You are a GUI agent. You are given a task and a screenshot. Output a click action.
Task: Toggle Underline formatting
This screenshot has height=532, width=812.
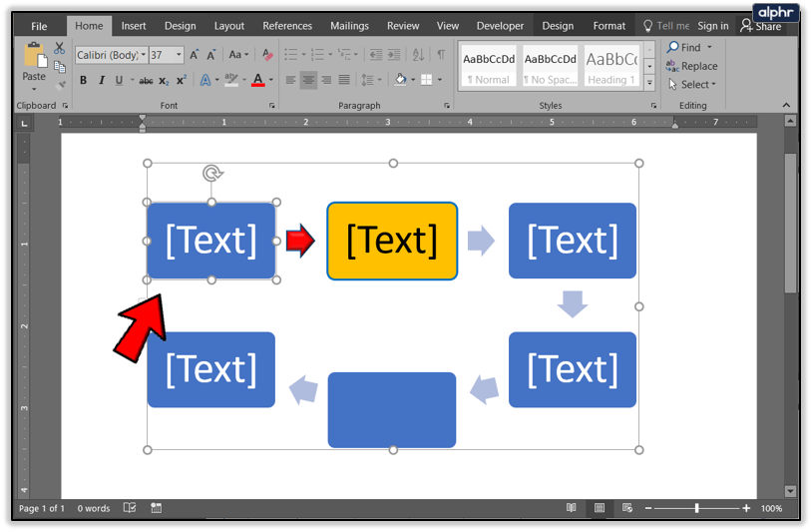pyautogui.click(x=119, y=80)
